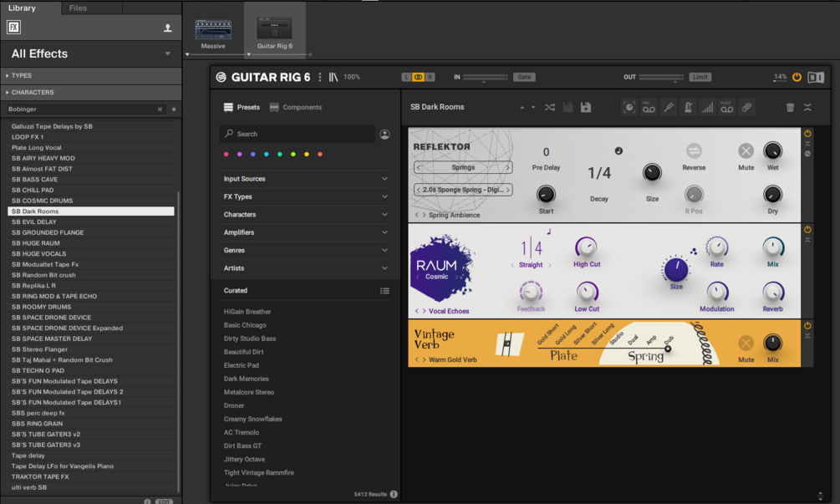
Task: Toggle the PRE tape deck icon
Action: tap(649, 107)
